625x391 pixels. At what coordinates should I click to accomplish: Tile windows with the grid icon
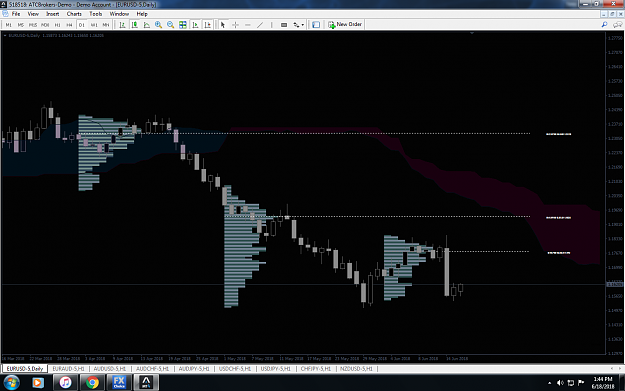click(x=183, y=25)
